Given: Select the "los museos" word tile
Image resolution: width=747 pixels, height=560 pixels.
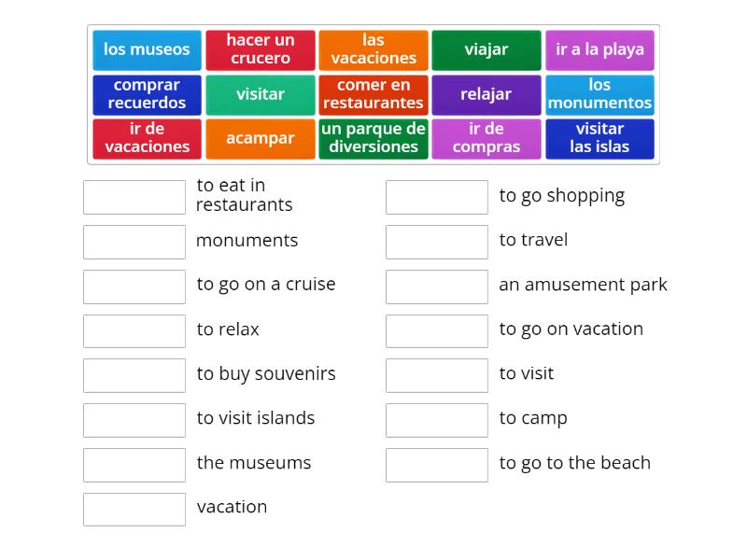Looking at the screenshot, I should [147, 50].
